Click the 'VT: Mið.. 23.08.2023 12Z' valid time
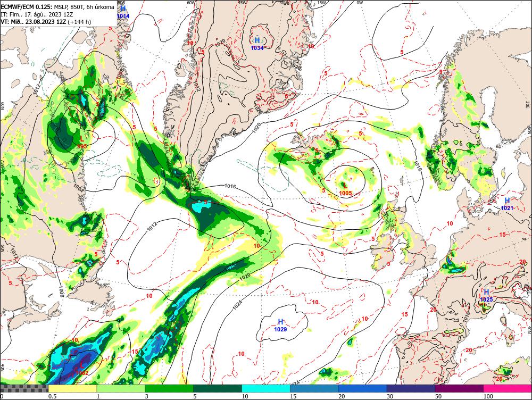 pos(33,22)
